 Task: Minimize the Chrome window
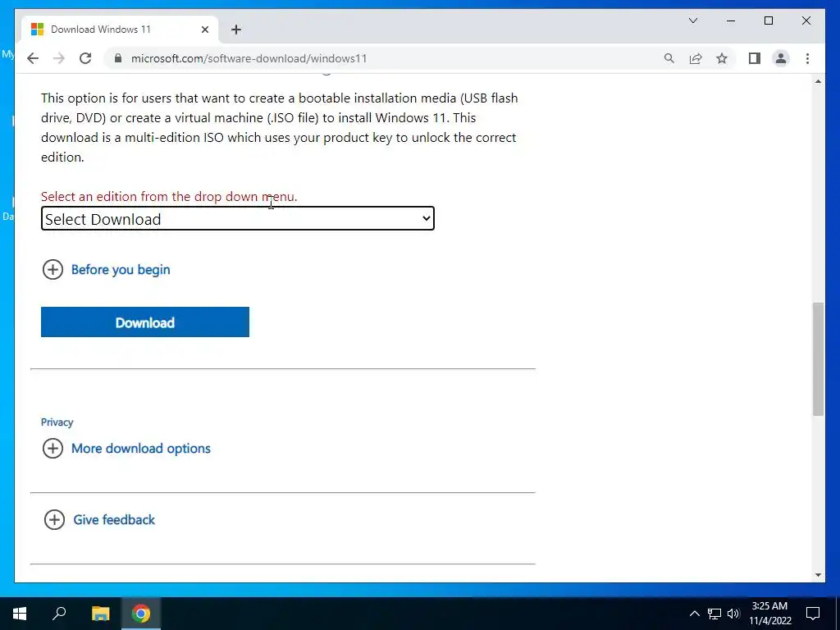coord(731,21)
